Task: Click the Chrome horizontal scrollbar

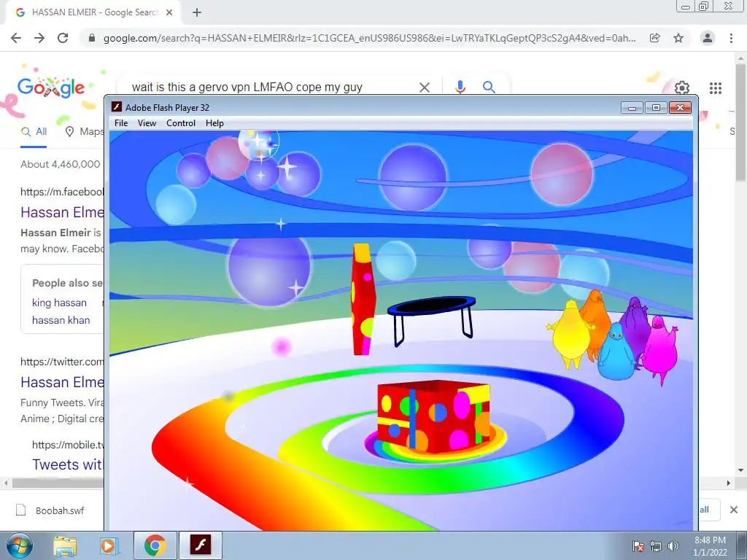Action: click(x=58, y=483)
